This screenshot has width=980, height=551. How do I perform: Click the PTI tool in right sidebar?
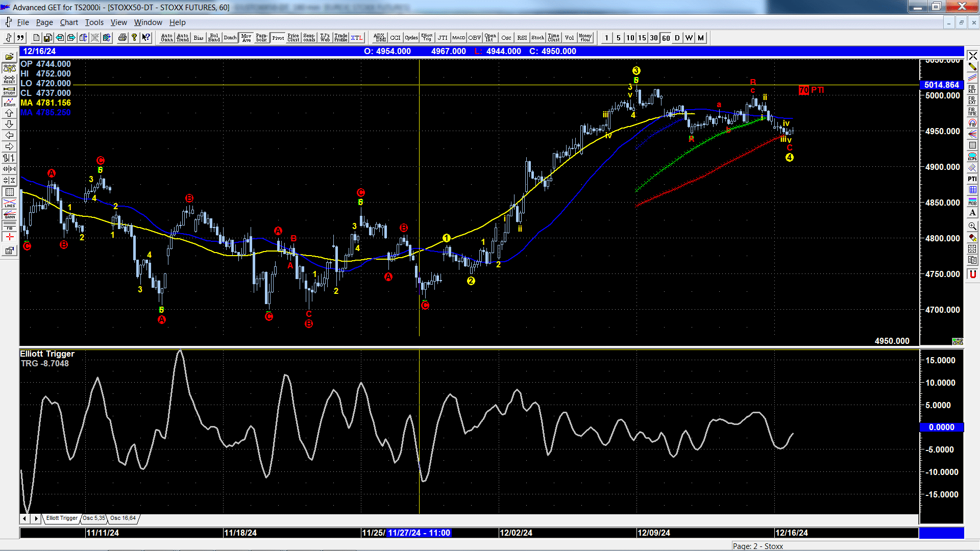(972, 179)
